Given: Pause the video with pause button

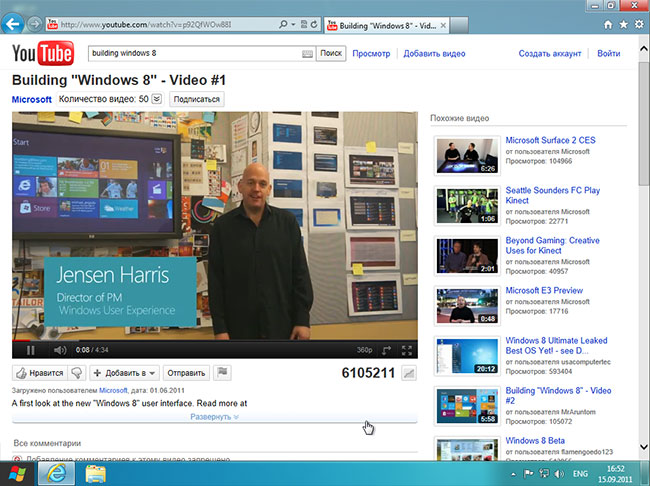Looking at the screenshot, I should point(30,350).
